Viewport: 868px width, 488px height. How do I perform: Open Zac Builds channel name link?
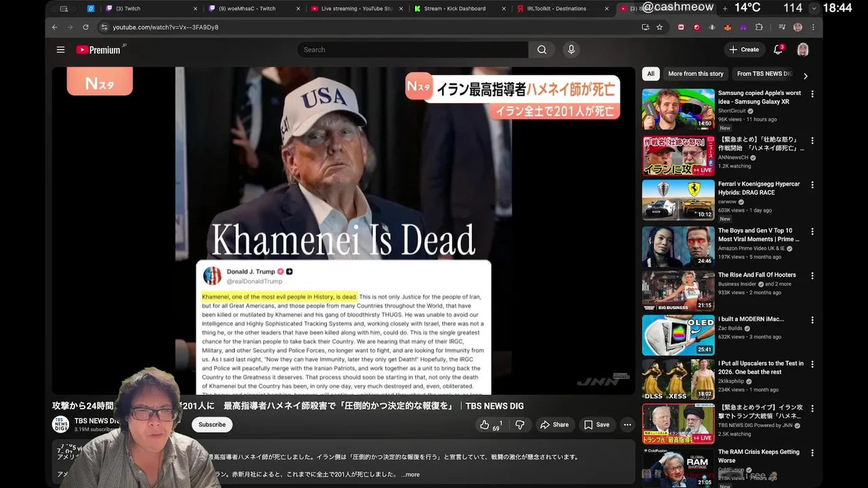[732, 328]
